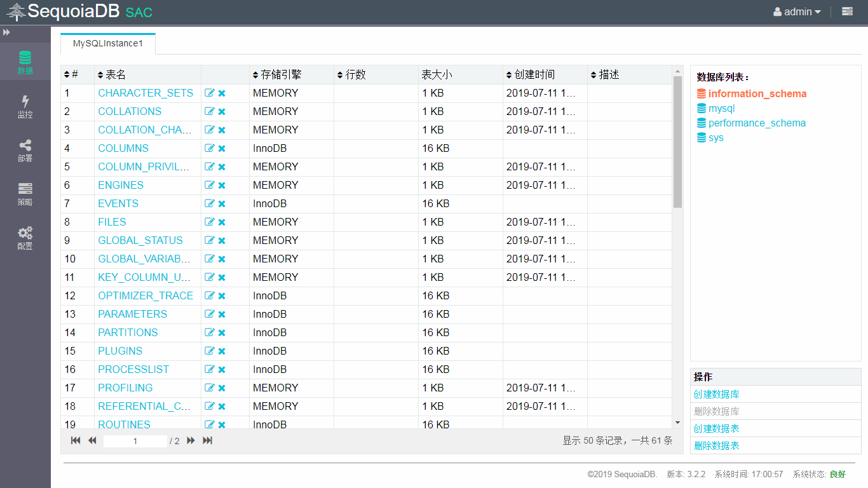
Task: Go to the next page of records
Action: tap(191, 441)
